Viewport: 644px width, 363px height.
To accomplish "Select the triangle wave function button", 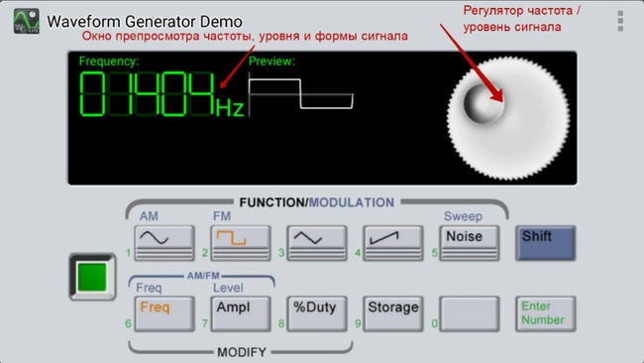I will [x=317, y=243].
